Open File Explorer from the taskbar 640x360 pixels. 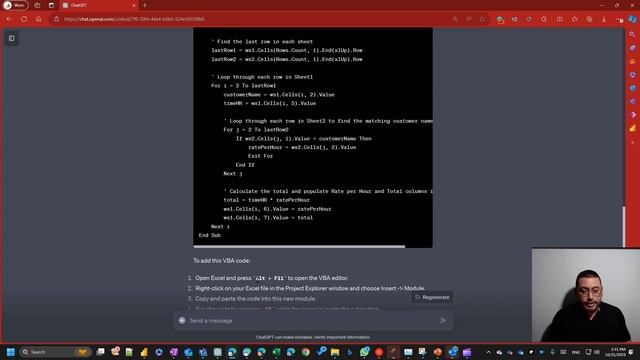pos(335,352)
